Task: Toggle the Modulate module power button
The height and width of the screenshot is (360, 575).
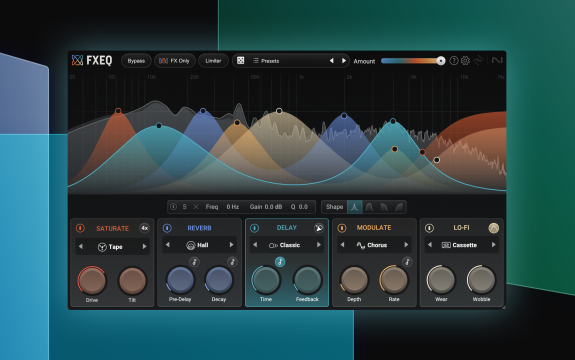Action: tap(342, 228)
